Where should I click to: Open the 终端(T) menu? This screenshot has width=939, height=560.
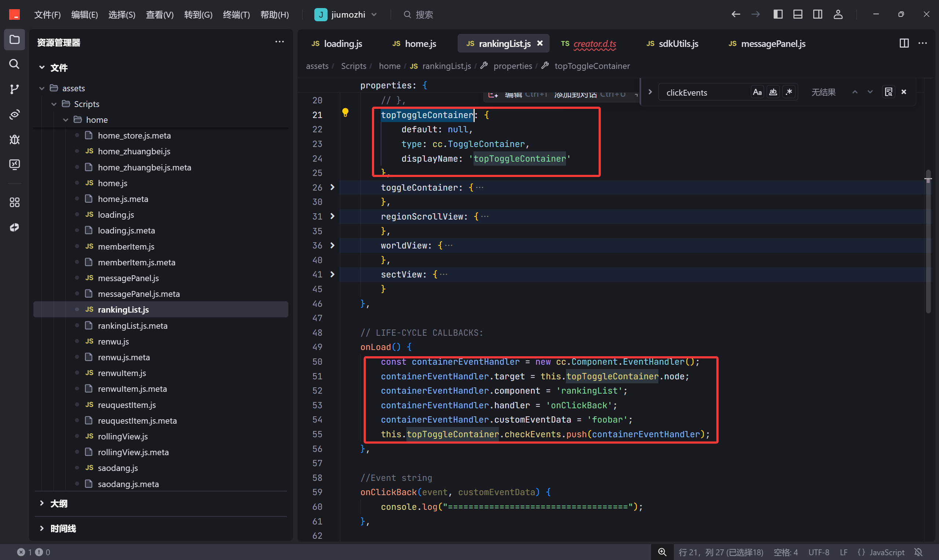tap(236, 14)
